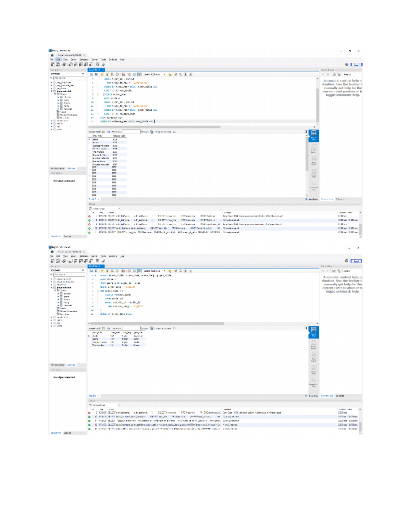
Task: Switch to Snippets tab in upper window
Action: (340, 199)
